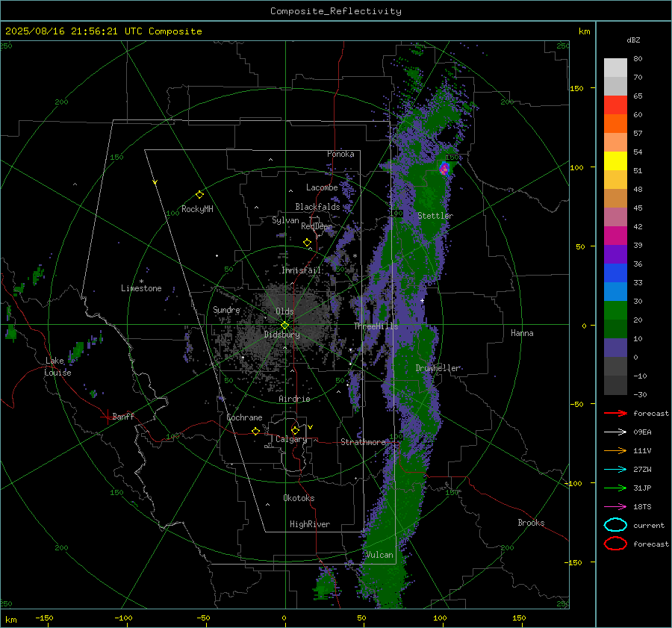The width and height of the screenshot is (672, 628).
Task: Click the yellow diamond marker right of Cochrane
Action: coord(256,431)
